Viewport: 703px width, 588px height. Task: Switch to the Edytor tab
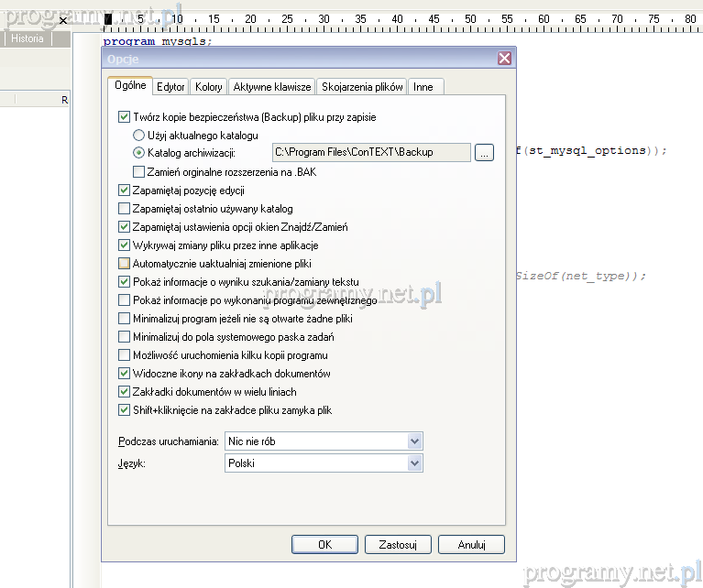coord(170,87)
